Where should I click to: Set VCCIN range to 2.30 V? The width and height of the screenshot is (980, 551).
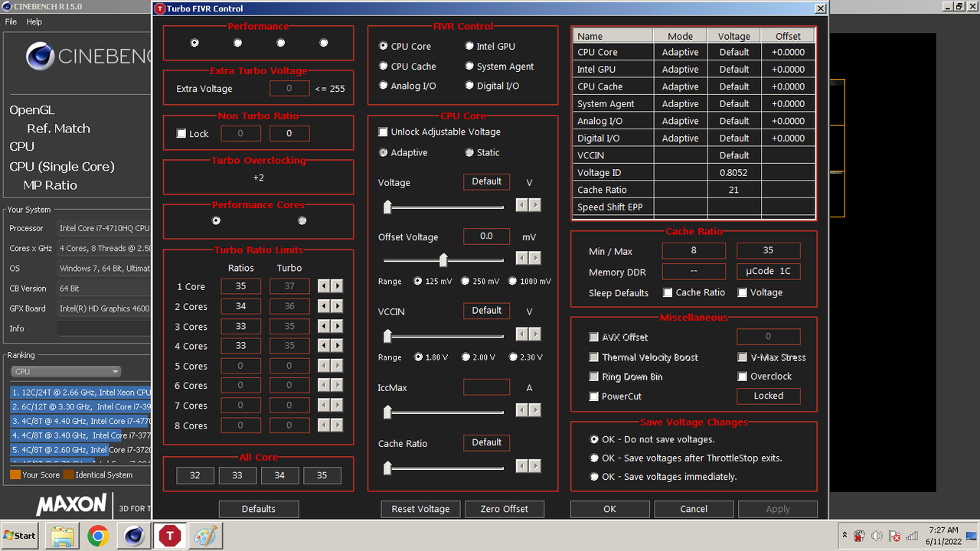[x=513, y=357]
